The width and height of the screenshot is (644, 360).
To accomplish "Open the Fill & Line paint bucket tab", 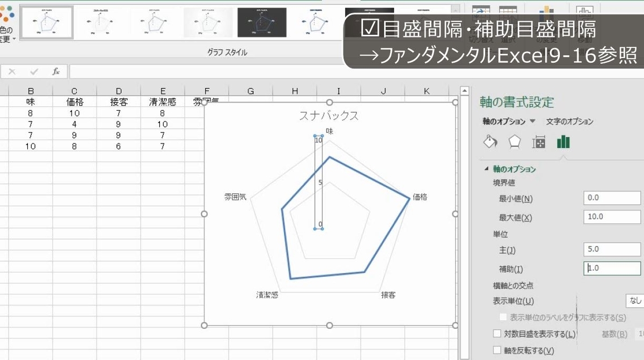I will pyautogui.click(x=490, y=142).
